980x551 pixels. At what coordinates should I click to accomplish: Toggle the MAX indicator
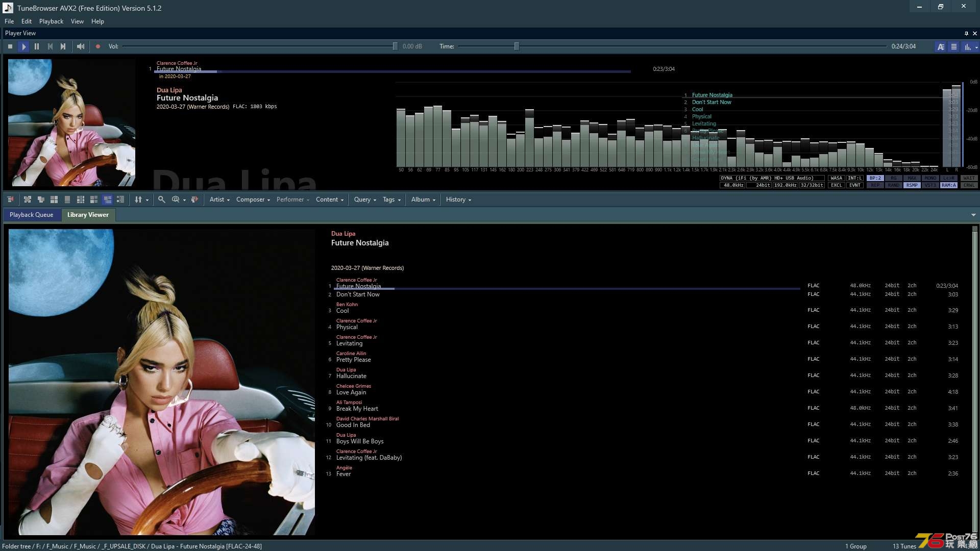912,178
